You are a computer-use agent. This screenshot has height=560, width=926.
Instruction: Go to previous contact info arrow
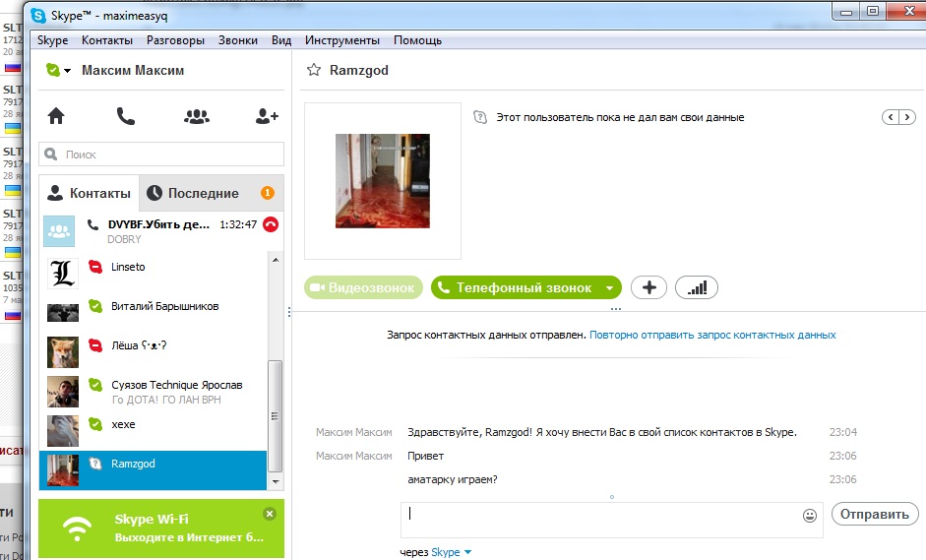click(x=891, y=117)
